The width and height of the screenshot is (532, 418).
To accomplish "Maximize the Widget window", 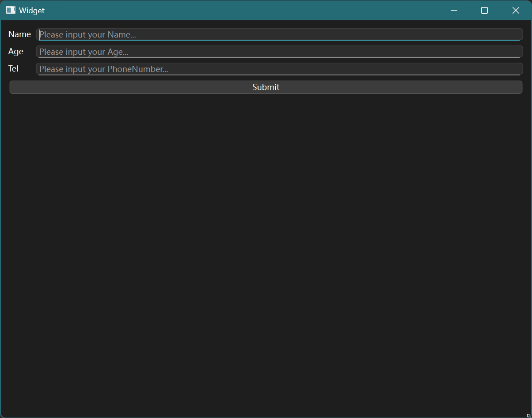I will point(484,10).
